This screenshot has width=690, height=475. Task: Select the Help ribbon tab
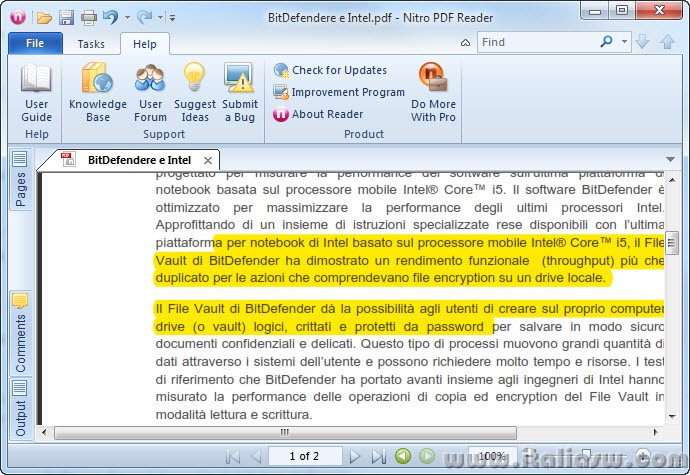(x=145, y=44)
